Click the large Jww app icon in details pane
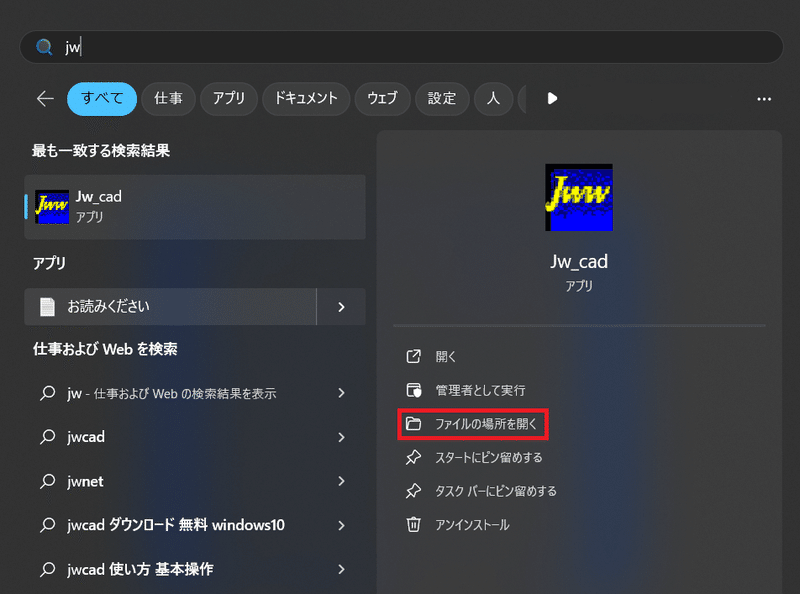Screen dimensions: 800x594 pyautogui.click(x=579, y=197)
